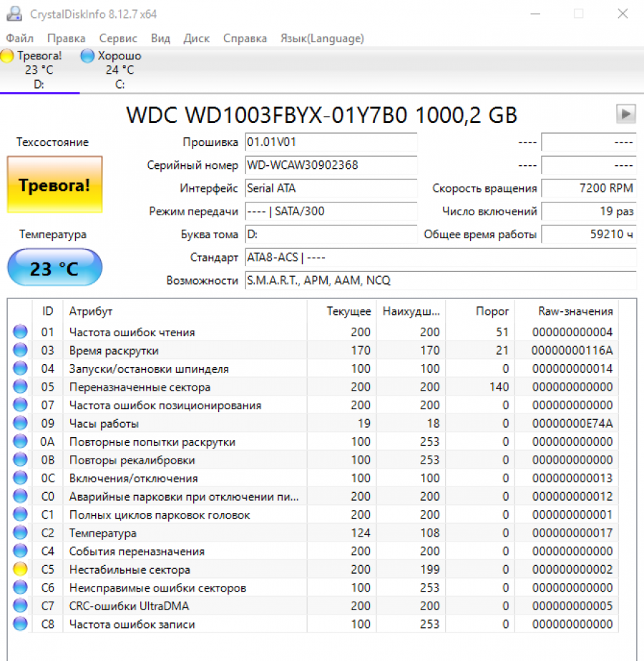Click the blue status dot for attribute C7
The image size is (644, 661).
point(20,606)
